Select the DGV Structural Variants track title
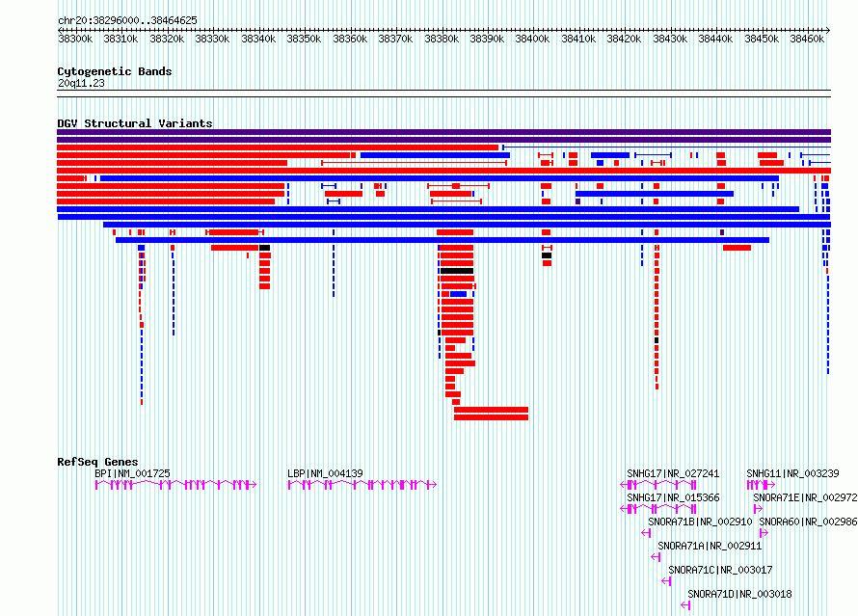 point(135,123)
